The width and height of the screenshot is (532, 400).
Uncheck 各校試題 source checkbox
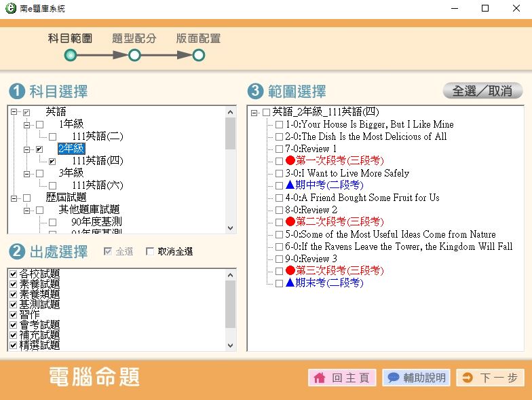[x=14, y=274]
